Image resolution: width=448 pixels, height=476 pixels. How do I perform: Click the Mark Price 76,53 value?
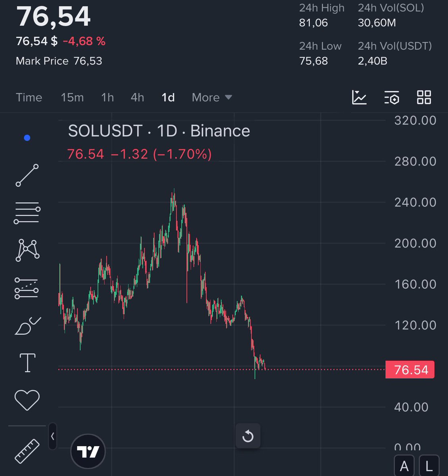tap(88, 61)
